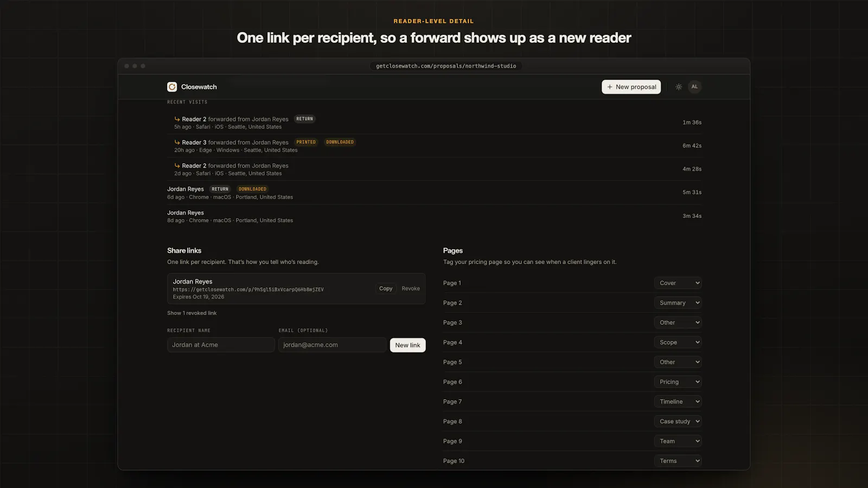Click the DOWNLOADED badge on Reader 3 visit
Image resolution: width=868 pixels, height=488 pixels.
340,142
